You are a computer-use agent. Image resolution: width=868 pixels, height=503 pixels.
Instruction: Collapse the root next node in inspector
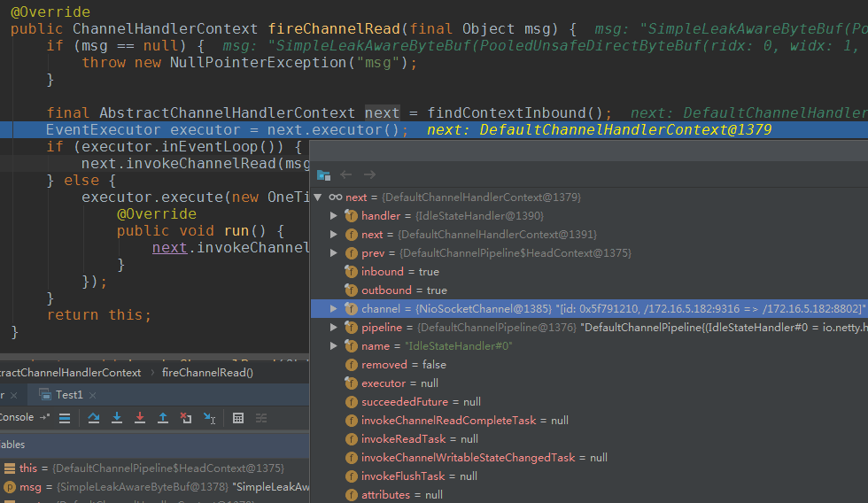[x=318, y=197]
